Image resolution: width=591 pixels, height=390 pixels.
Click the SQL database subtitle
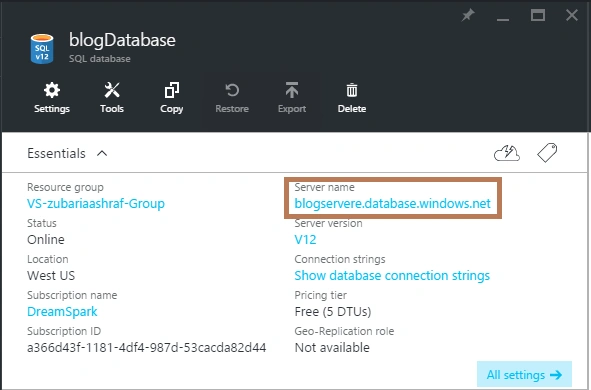[x=100, y=59]
